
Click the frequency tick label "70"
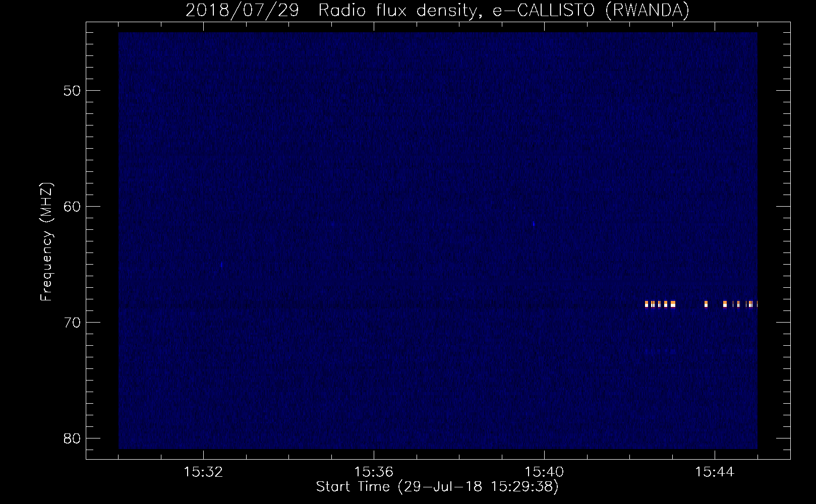72,323
